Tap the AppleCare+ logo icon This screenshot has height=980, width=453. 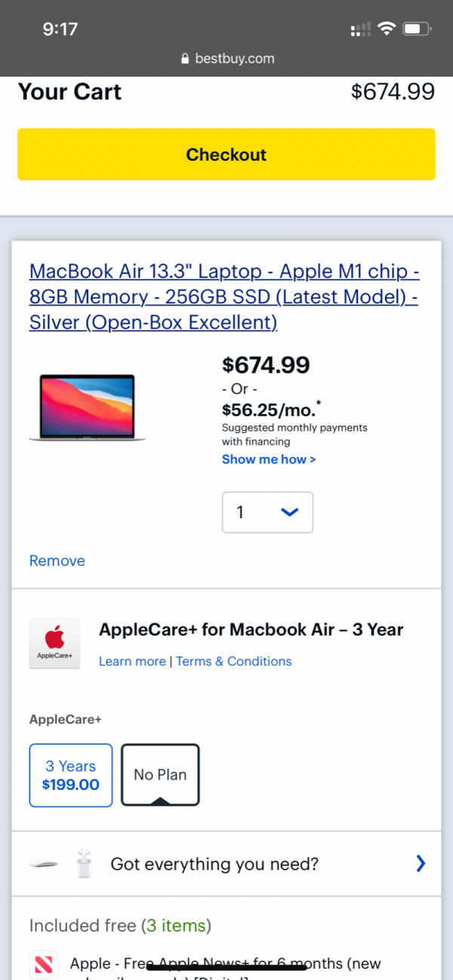(54, 644)
